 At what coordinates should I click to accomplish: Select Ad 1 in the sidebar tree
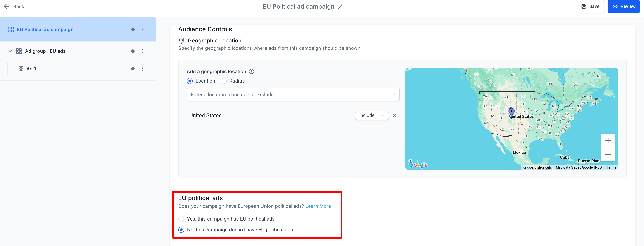(x=31, y=69)
